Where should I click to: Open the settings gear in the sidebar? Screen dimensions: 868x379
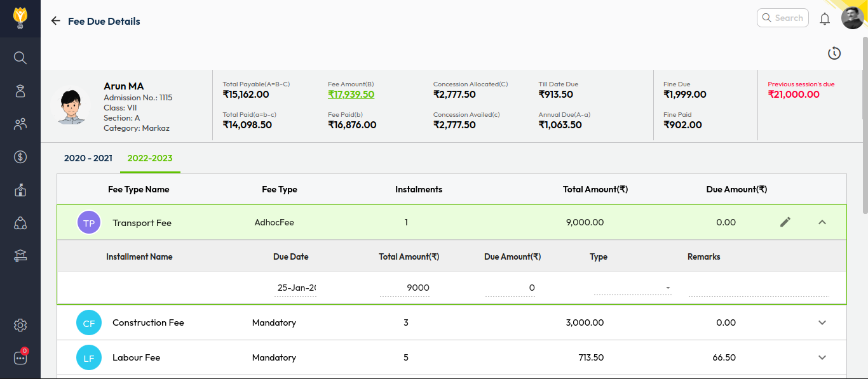click(x=20, y=325)
